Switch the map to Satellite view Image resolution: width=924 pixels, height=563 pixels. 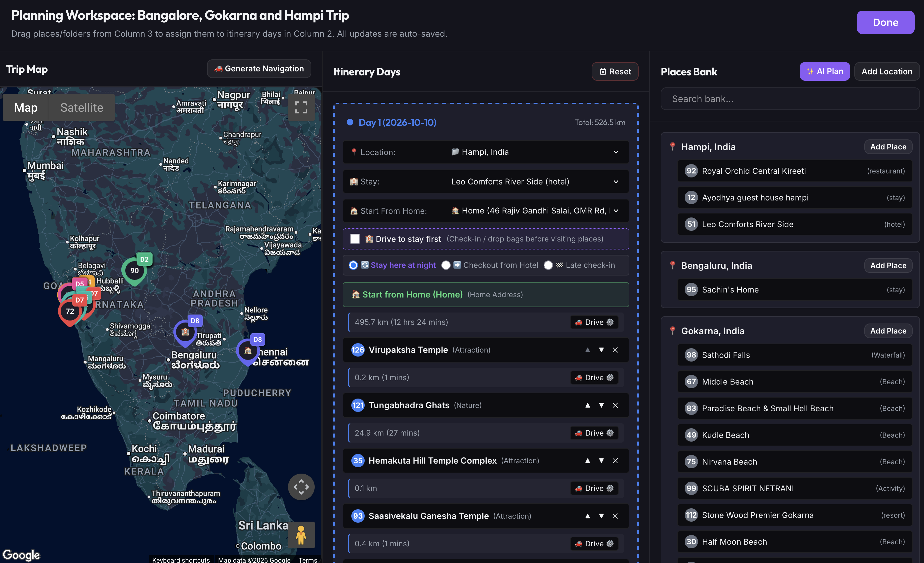[82, 107]
